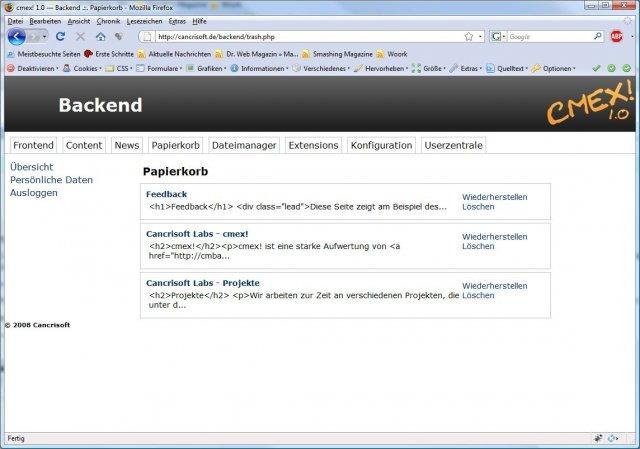Go to the Home page icon
The width and height of the screenshot is (640, 449).
coord(100,37)
